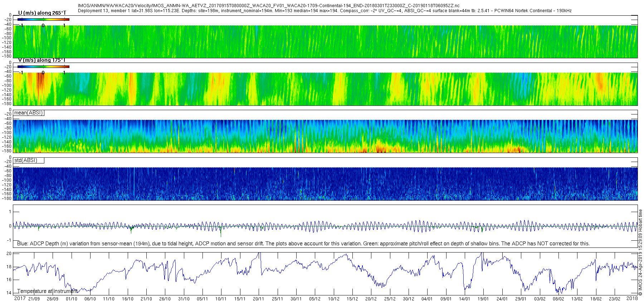
Task: Click the 15/11 date tick label
Action: click(x=240, y=299)
